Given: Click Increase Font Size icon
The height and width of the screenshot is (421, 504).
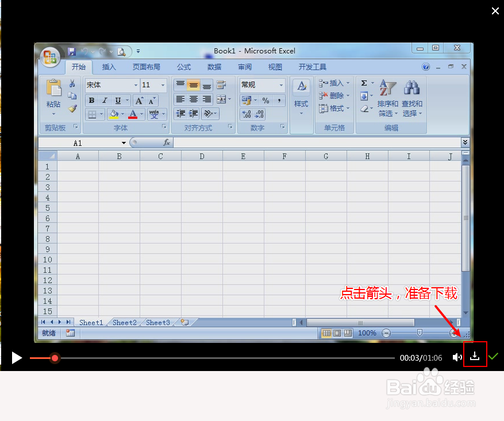Looking at the screenshot, I should coord(139,101).
